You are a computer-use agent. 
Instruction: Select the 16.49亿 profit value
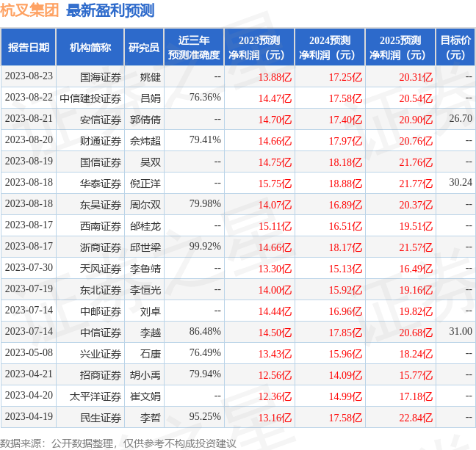point(416,269)
